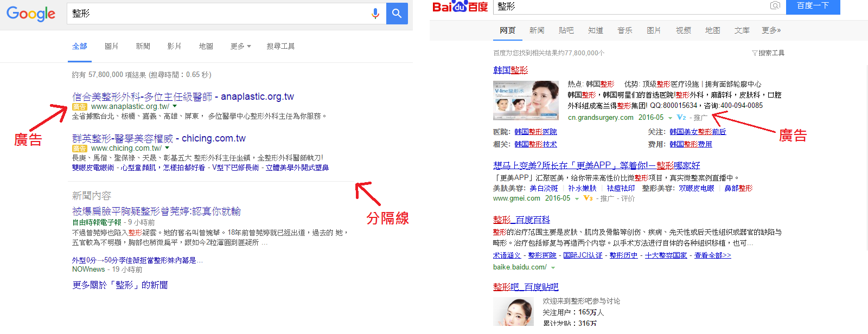Expand Google's 更多 search menu
This screenshot has width=868, height=334.
tap(241, 47)
